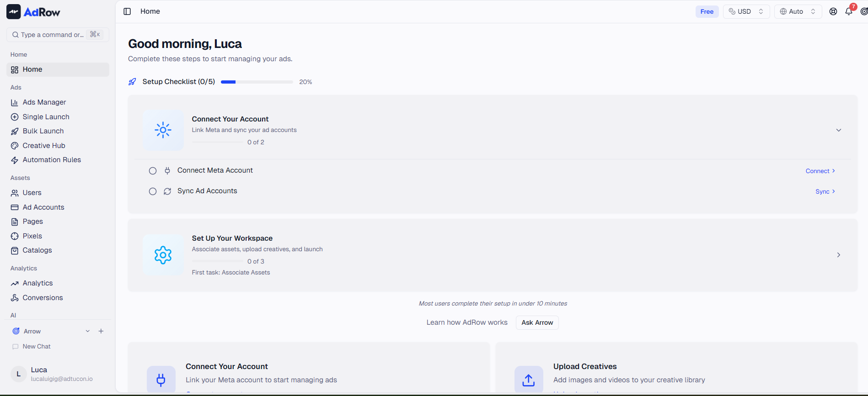Click the 'Good morning, Luca' heading

point(185,44)
